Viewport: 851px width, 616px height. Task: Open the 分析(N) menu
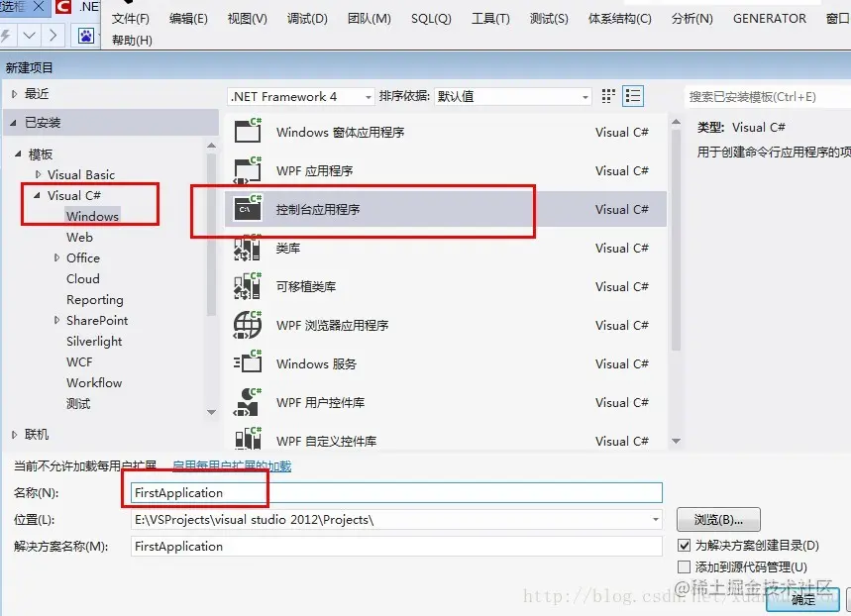[x=691, y=19]
